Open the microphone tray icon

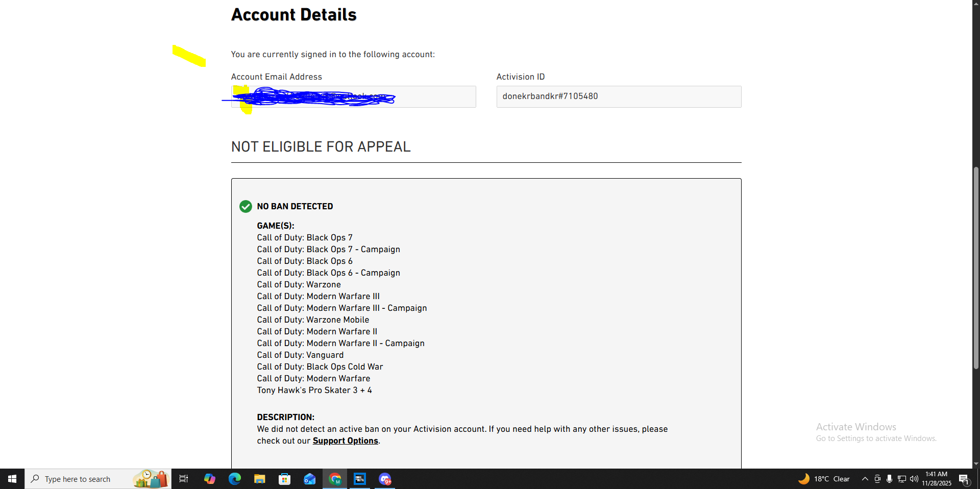[x=889, y=479]
